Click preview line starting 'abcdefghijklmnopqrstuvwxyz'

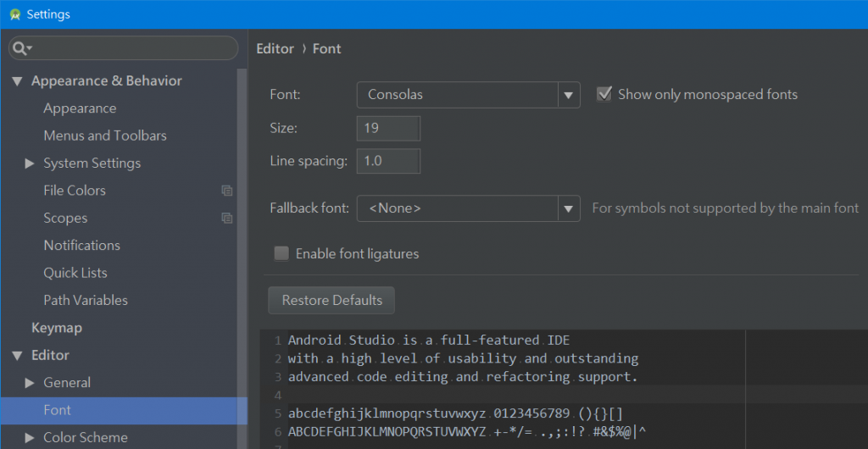coord(456,413)
